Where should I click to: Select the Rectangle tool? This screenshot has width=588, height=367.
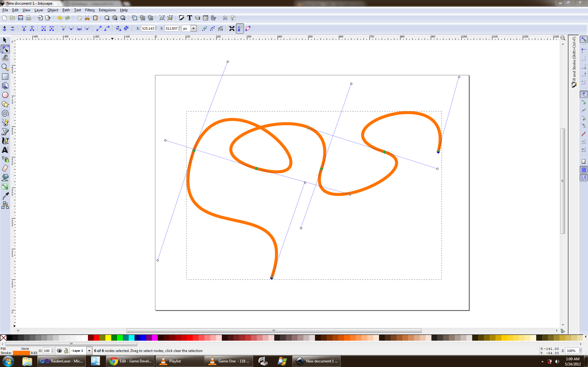(5, 77)
